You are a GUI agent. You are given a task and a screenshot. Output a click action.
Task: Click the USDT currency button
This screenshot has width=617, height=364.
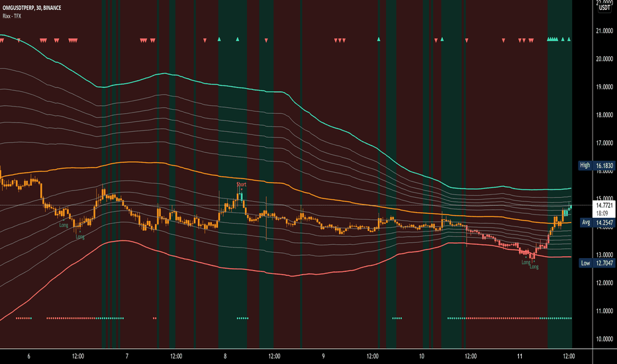click(605, 8)
